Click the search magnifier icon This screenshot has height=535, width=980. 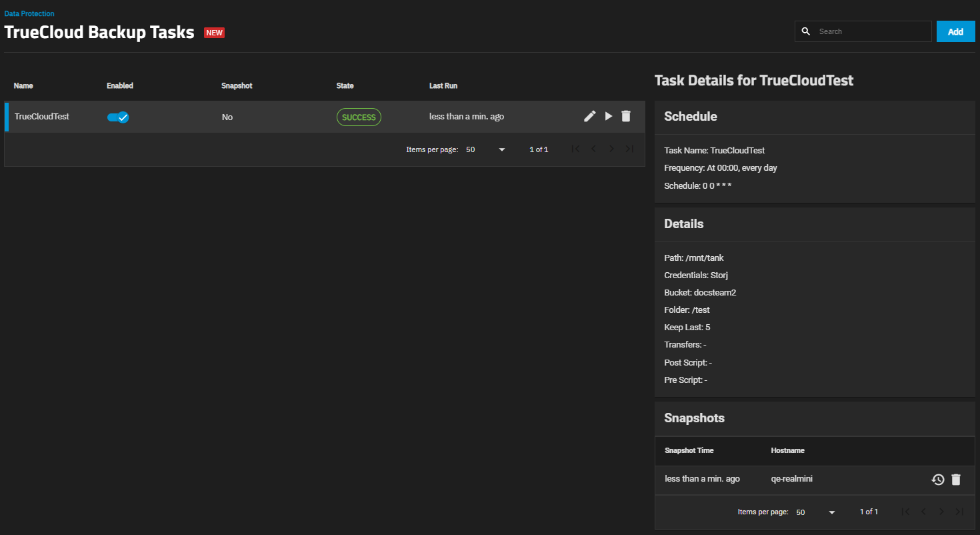coord(805,31)
